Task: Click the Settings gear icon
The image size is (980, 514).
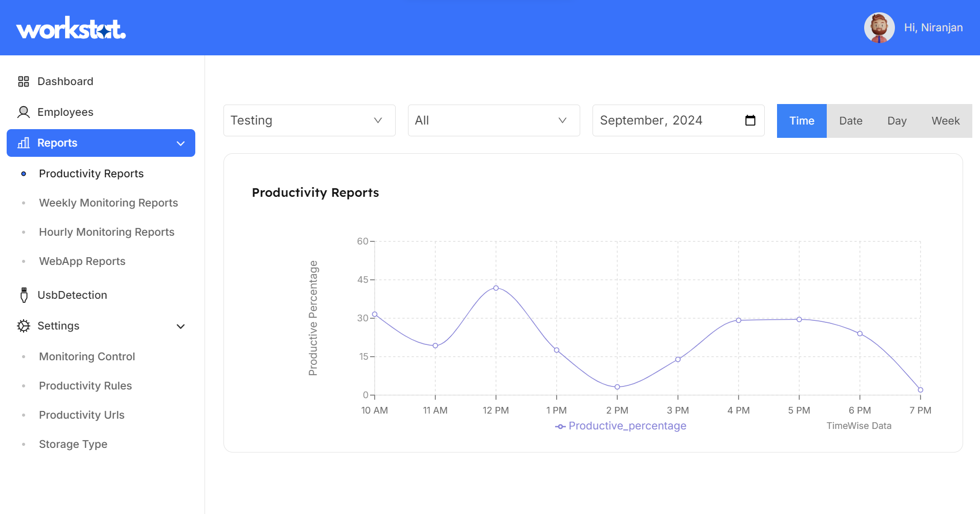Action: (x=23, y=326)
